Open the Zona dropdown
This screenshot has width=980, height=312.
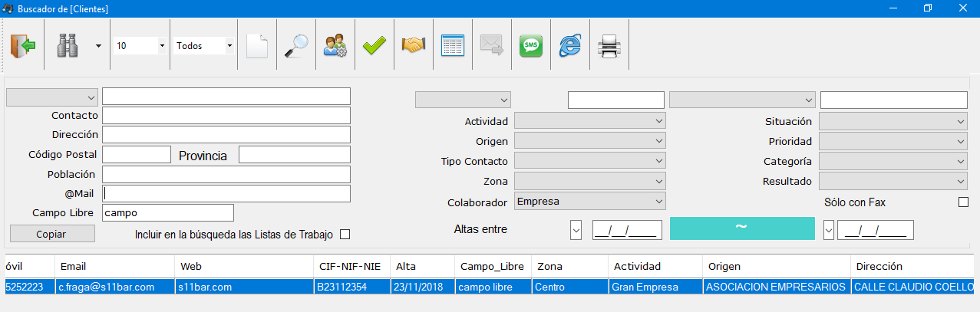click(x=589, y=181)
